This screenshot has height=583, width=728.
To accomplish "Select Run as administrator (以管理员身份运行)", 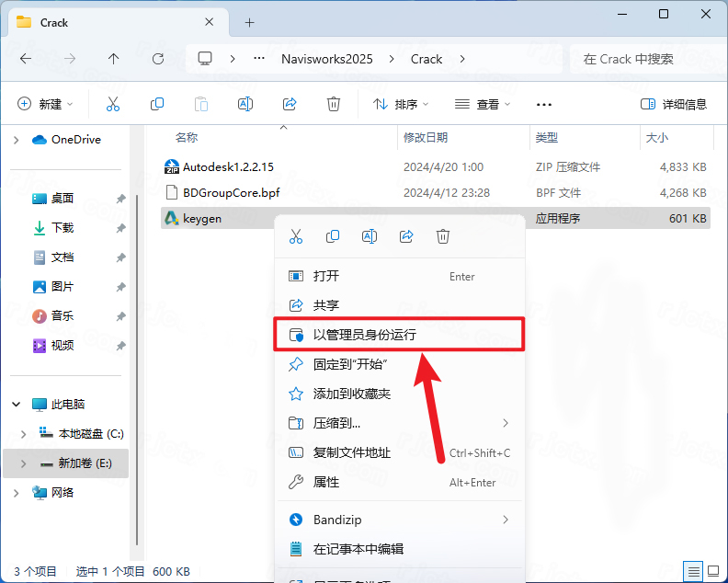I will [x=400, y=335].
